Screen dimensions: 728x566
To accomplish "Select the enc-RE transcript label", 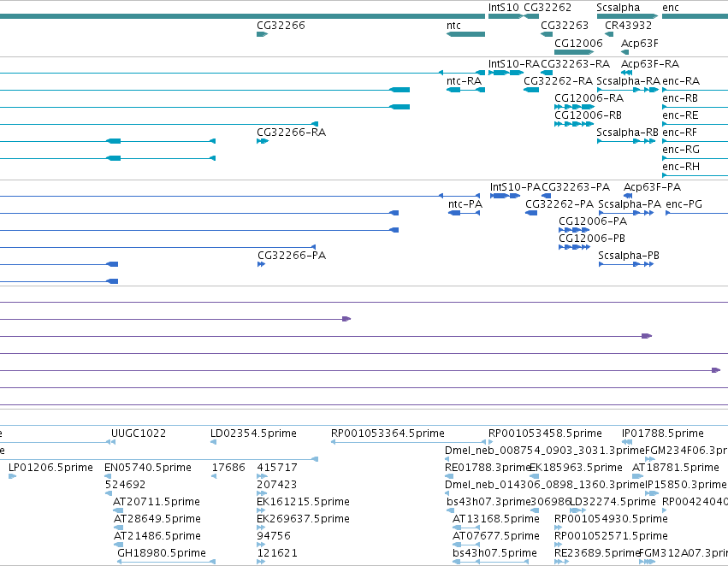I will click(x=680, y=115).
